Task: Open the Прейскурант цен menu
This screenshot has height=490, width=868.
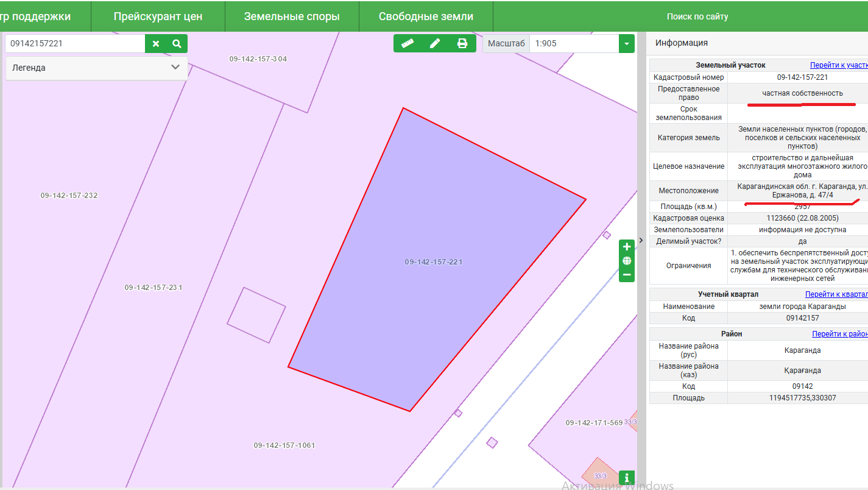Action: [x=158, y=16]
